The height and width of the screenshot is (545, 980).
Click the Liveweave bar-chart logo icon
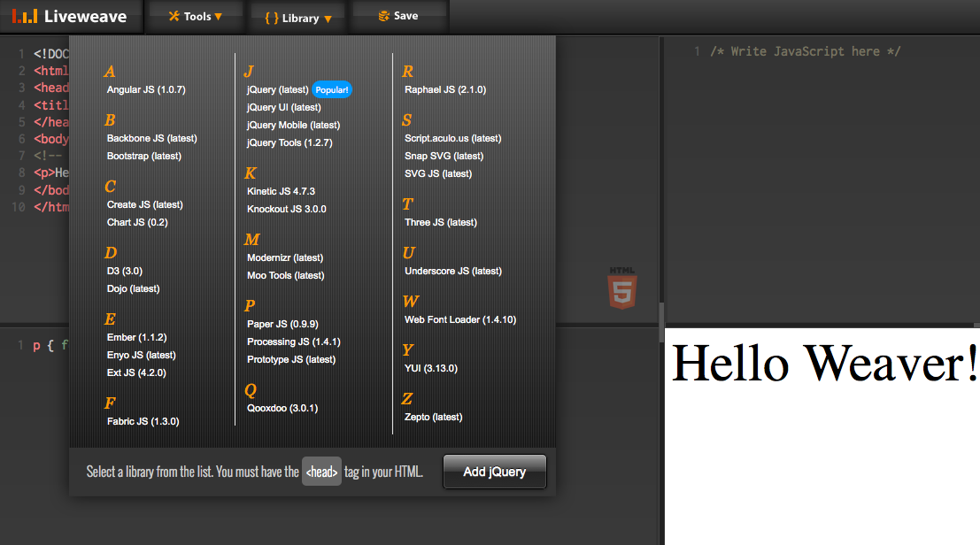25,16
